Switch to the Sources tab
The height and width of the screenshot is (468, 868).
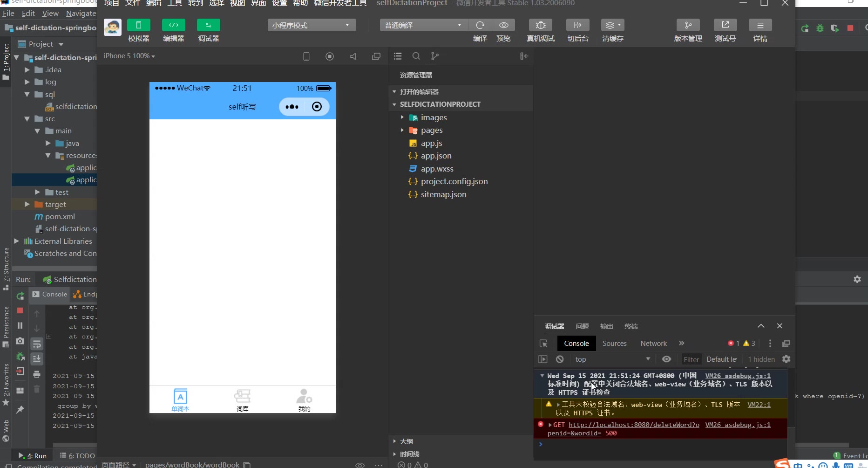pyautogui.click(x=614, y=344)
